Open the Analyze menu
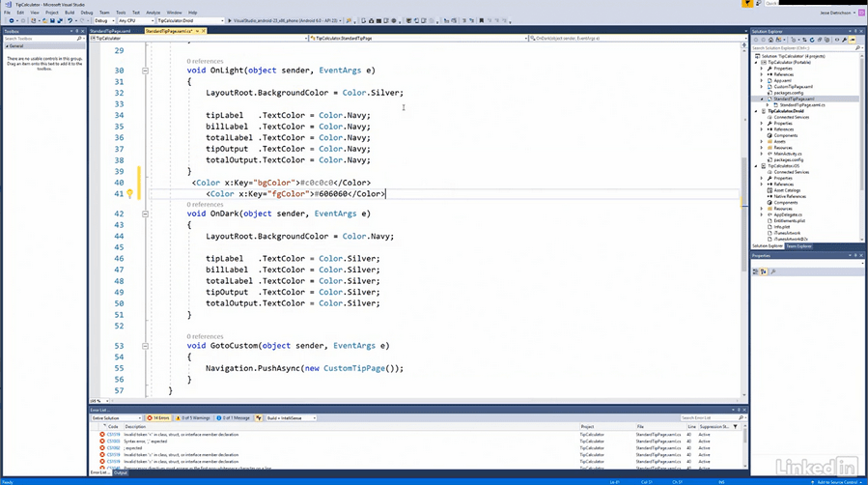The width and height of the screenshot is (868, 485). (154, 13)
